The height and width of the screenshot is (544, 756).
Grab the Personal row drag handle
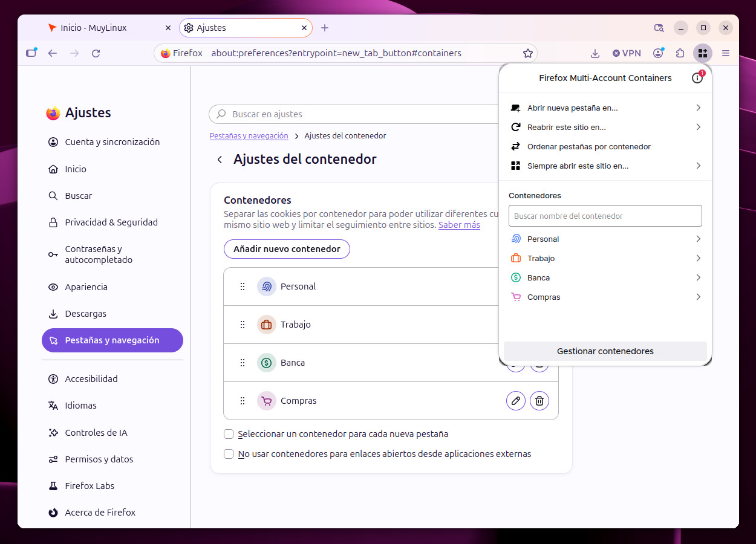(x=243, y=287)
